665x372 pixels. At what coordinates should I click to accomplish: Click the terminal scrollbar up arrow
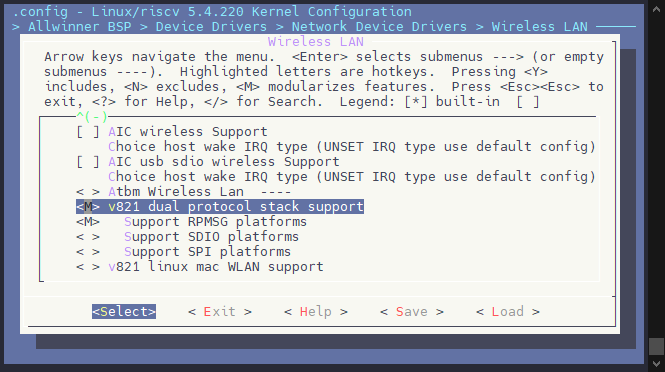pyautogui.click(x=657, y=9)
